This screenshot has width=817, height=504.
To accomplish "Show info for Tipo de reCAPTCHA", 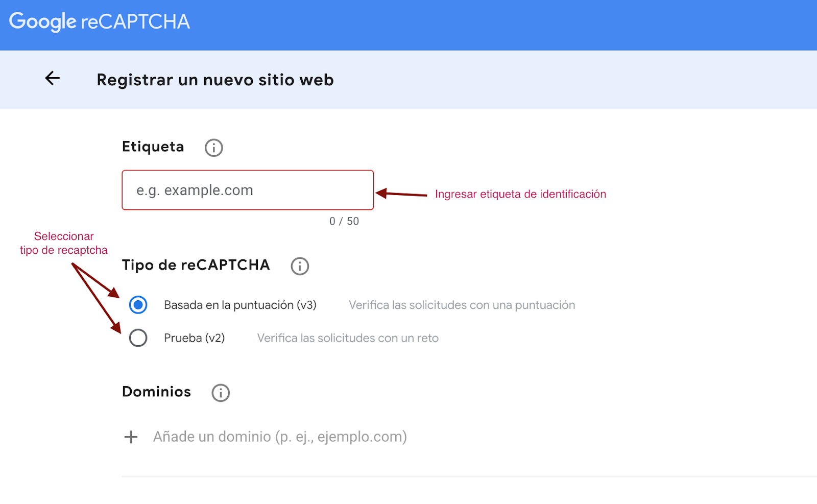I will click(x=300, y=266).
